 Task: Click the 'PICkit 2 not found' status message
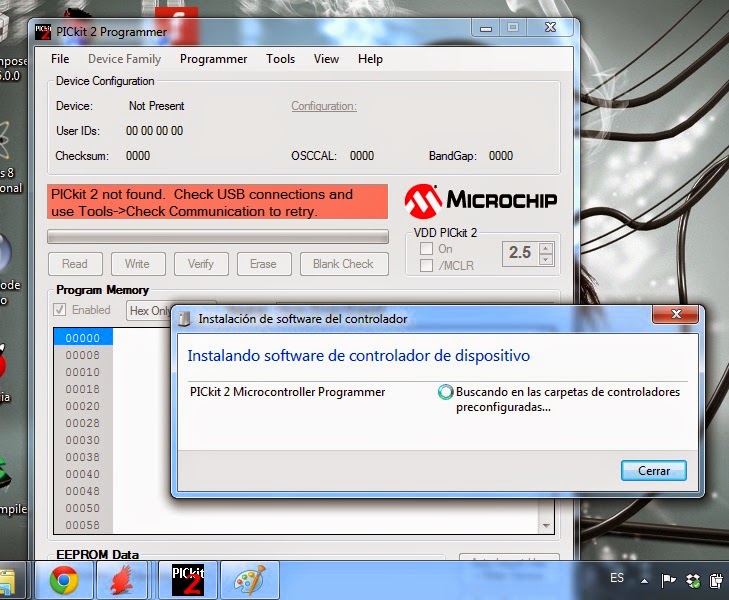pos(217,202)
